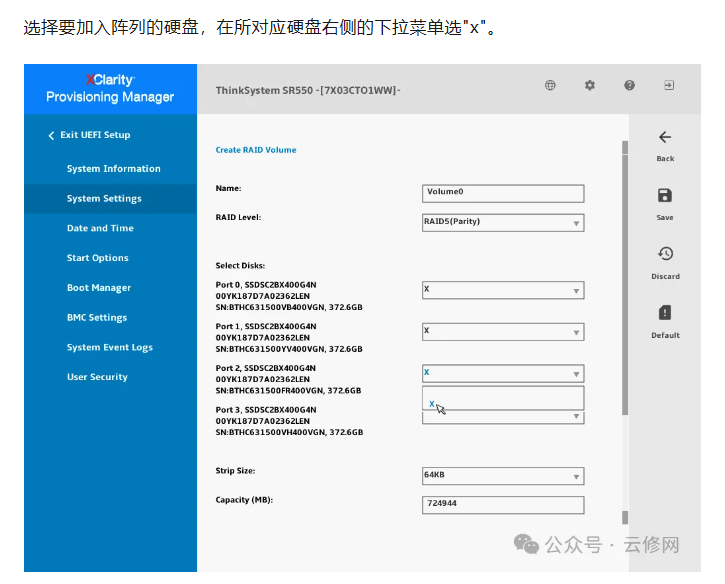Image resolution: width=725 pixels, height=584 pixels.
Task: Click the ThinkSystem SR550 title text
Action: click(308, 90)
